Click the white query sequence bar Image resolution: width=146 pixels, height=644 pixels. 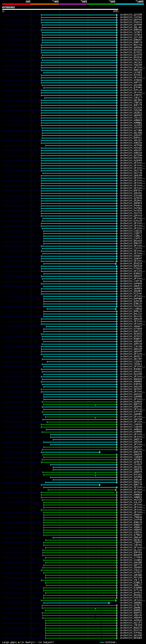tap(60, 10)
